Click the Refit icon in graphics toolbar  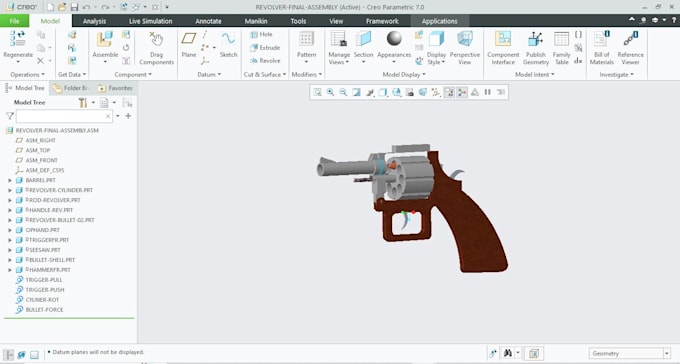[317, 92]
